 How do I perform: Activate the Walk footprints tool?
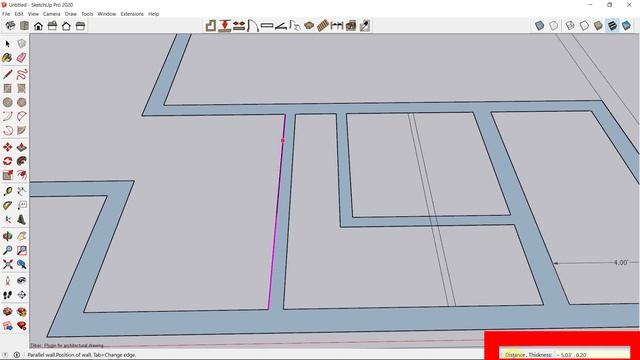tap(7, 295)
